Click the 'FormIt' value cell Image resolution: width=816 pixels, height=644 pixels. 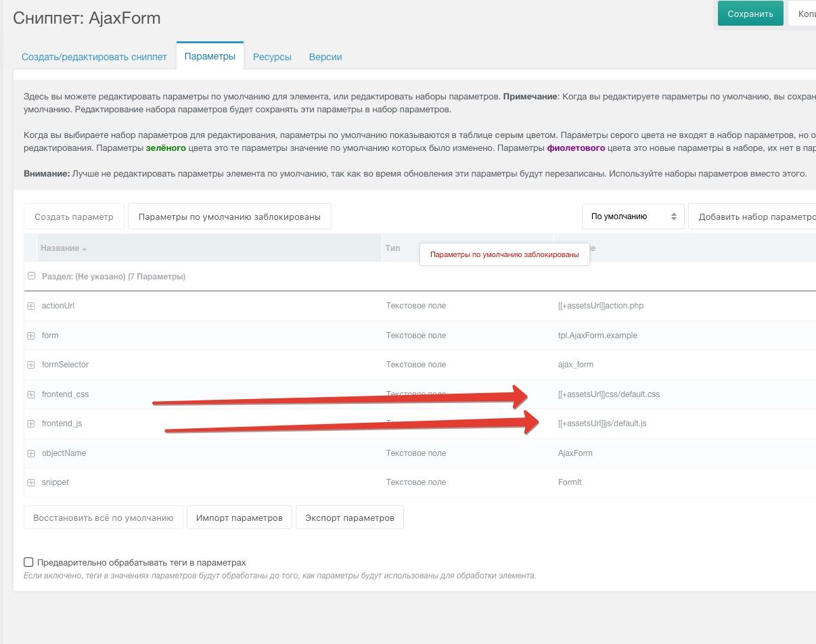570,482
